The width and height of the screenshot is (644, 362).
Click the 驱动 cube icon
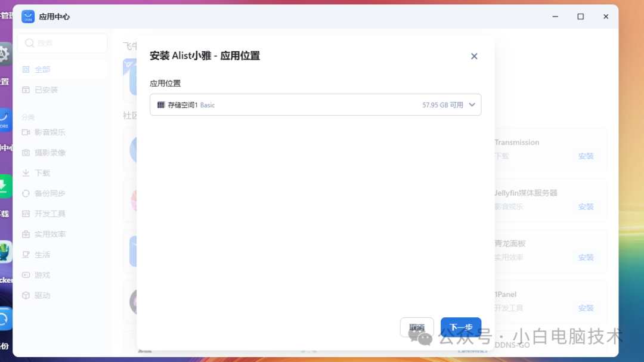26,295
